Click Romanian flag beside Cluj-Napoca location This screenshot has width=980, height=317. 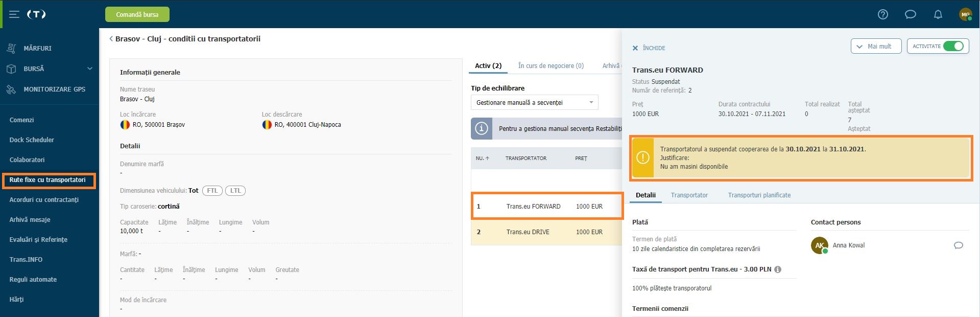tap(267, 125)
